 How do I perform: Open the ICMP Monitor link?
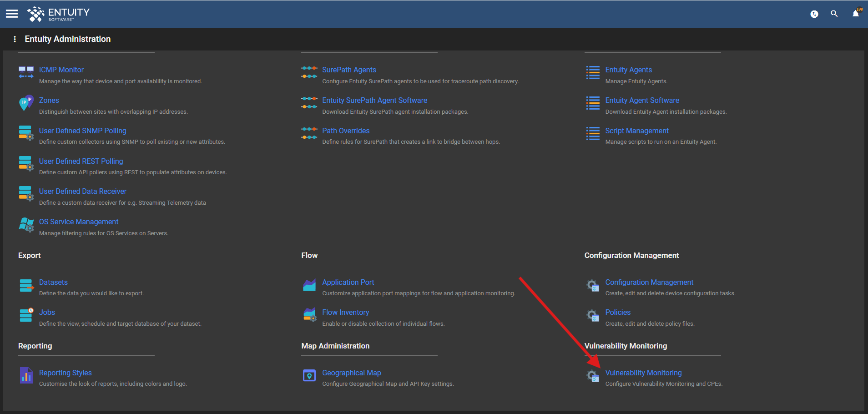tap(61, 70)
